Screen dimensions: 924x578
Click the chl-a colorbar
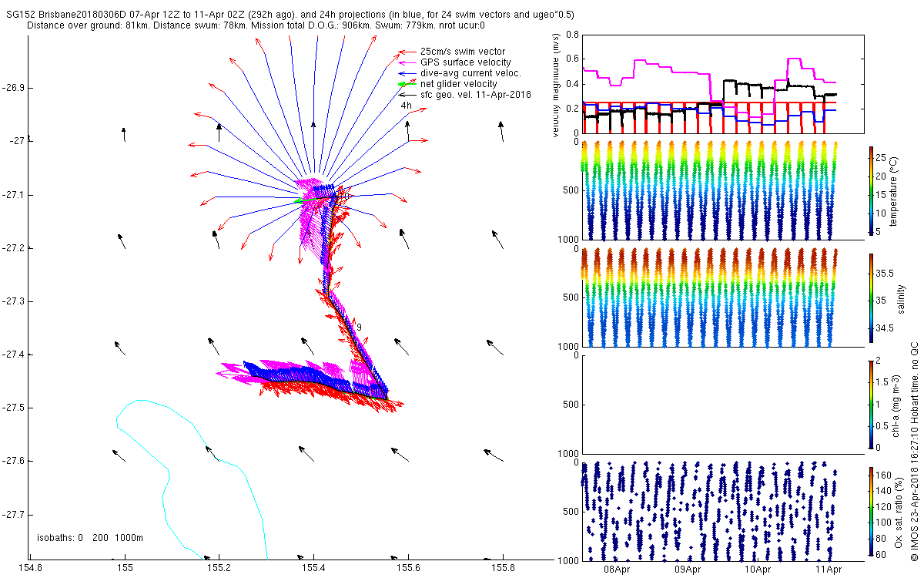871,403
